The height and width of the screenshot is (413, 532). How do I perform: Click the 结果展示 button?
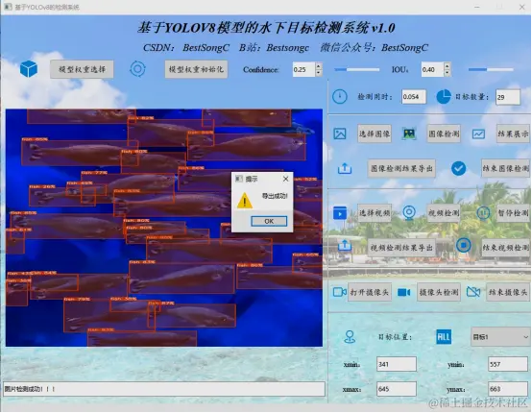coord(513,134)
